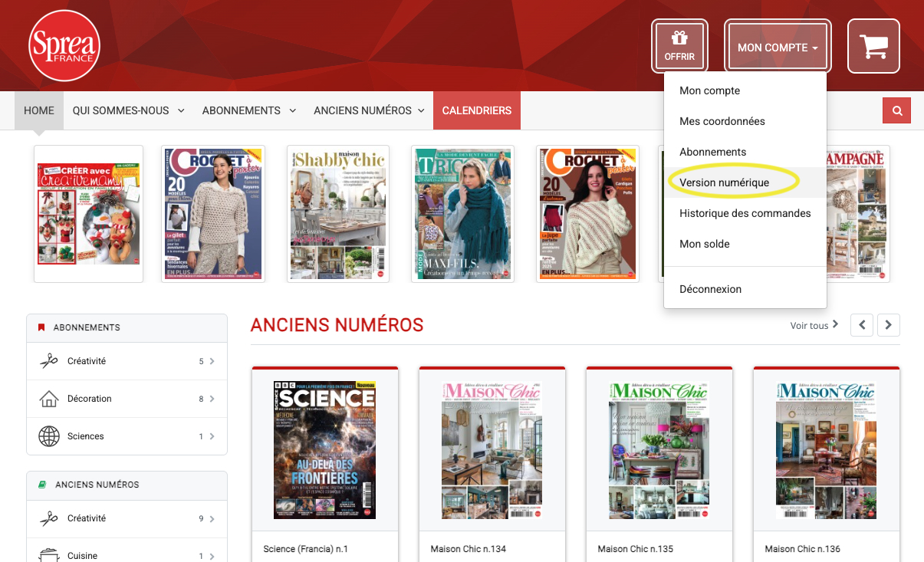
Task: Click the house icon beside Décoration
Action: point(49,398)
